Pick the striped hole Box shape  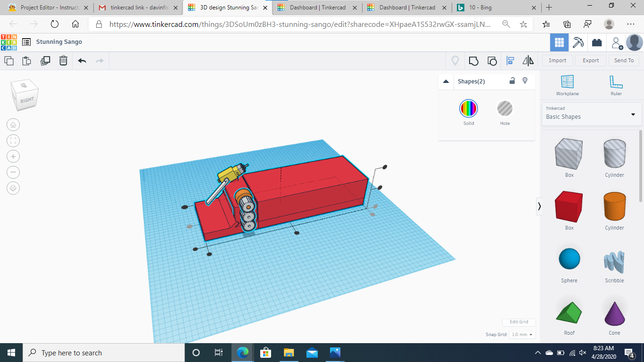[569, 154]
